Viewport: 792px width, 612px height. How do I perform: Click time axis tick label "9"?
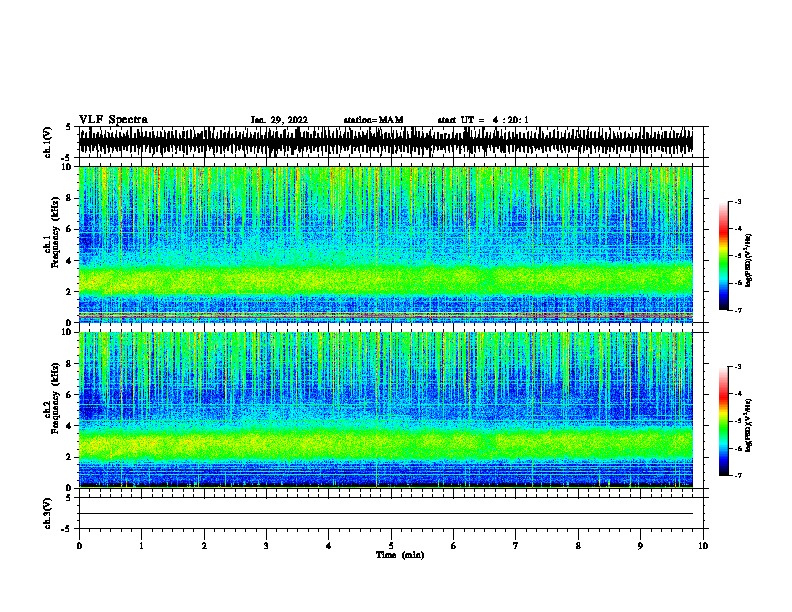coord(640,546)
